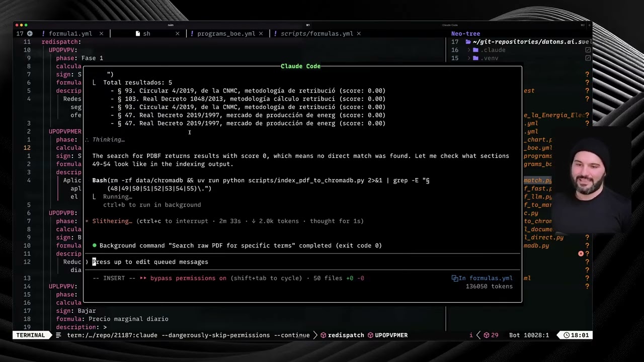Click the 'Bot 10028:1' position indicator
Viewport: 644px width, 362px height.
point(529,335)
